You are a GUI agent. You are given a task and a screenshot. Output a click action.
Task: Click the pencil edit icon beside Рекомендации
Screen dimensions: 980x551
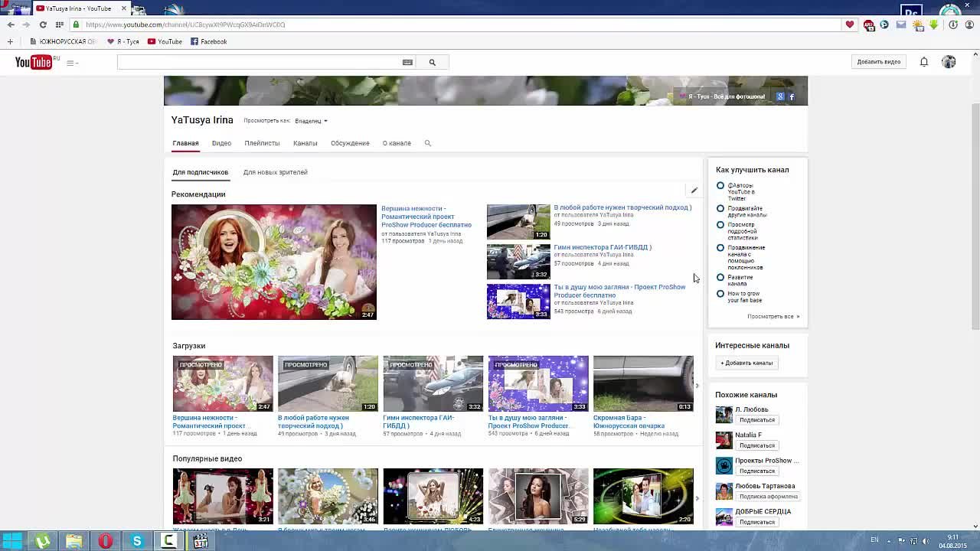pos(694,191)
